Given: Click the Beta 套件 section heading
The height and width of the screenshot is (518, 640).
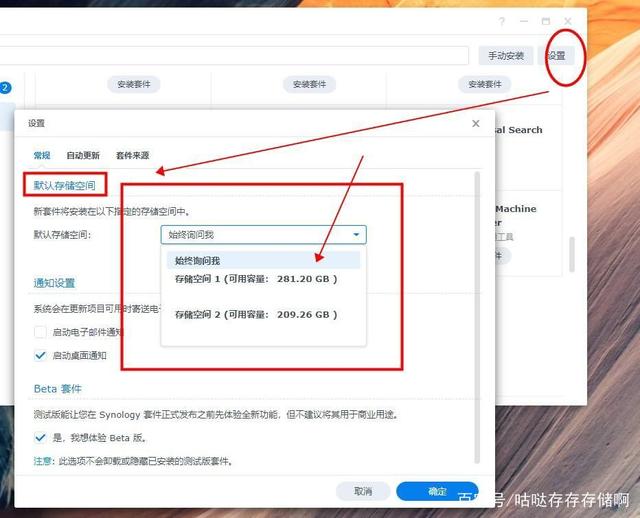Looking at the screenshot, I should [58, 389].
